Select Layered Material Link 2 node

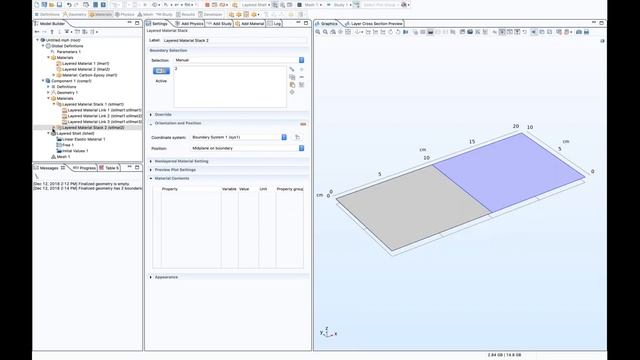tap(104, 116)
